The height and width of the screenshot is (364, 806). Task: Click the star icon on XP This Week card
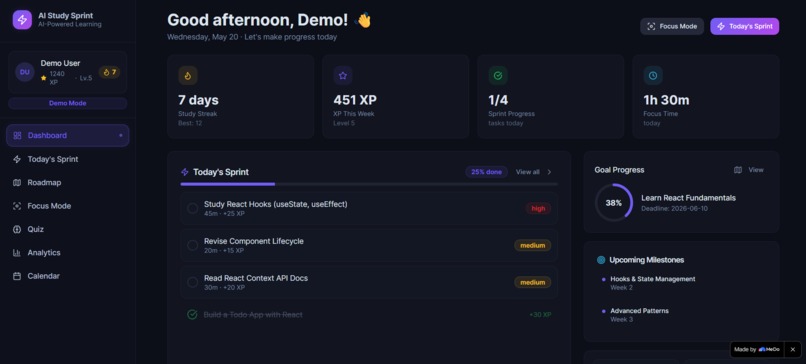[x=343, y=76]
